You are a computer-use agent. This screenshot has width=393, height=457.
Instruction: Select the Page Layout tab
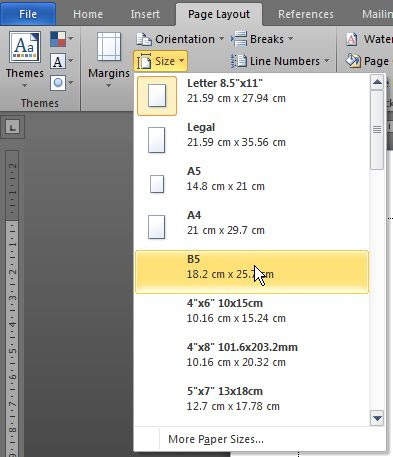219,14
